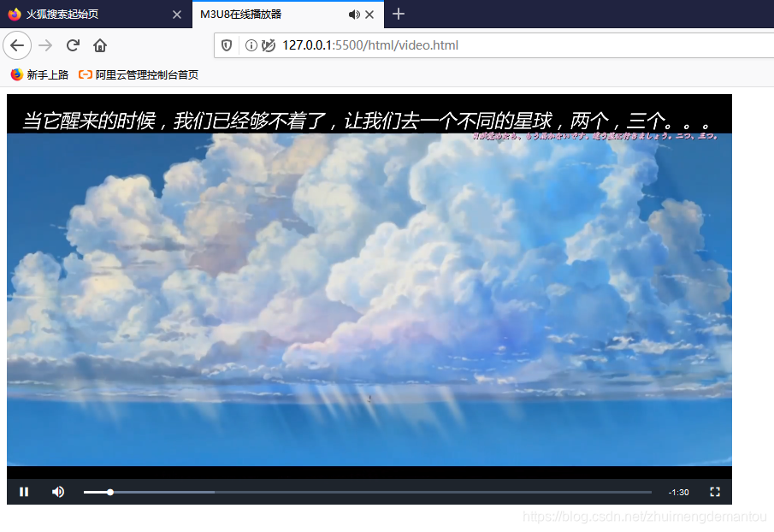Switch to 火狐搜索起始页 tab
This screenshot has width=774, height=532.
point(96,15)
